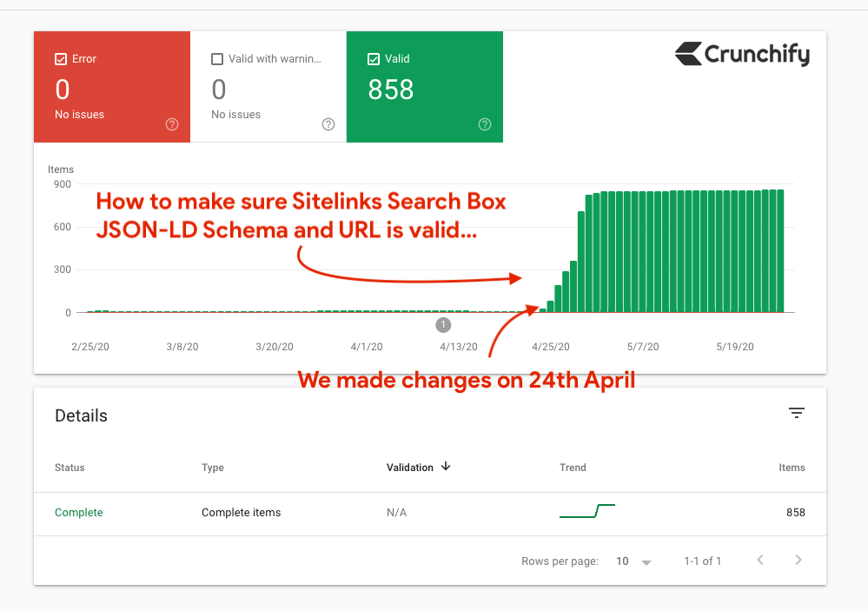This screenshot has width=868, height=611.
Task: Click the Crunchify logo
Action: pyautogui.click(x=742, y=54)
